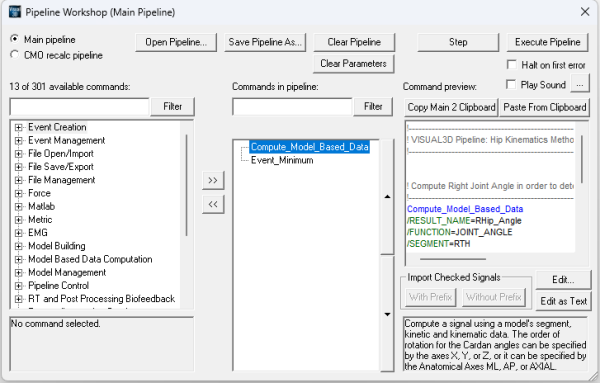Click Open Pipeline... button
Screen dimensions: 600x383
click(176, 42)
